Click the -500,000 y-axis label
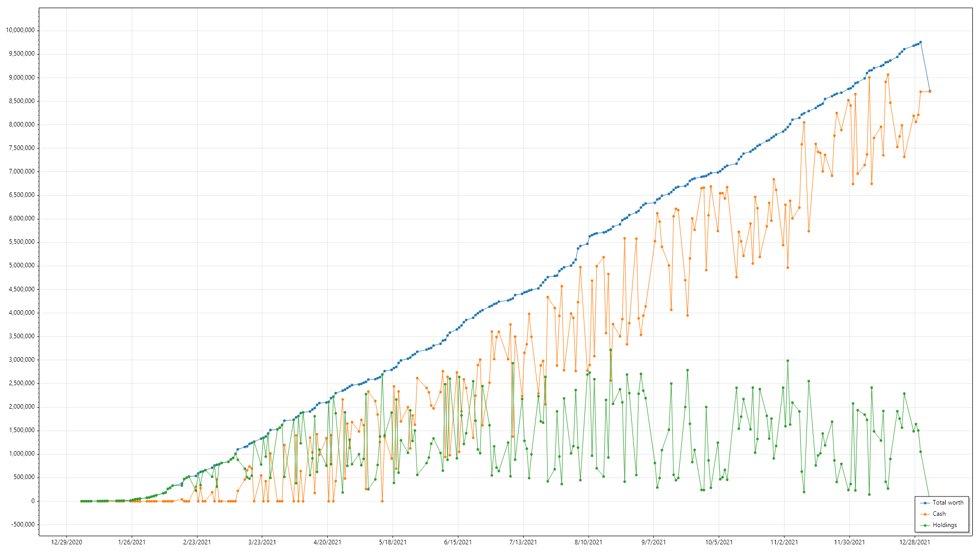Image resolution: width=980 pixels, height=551 pixels. (22, 524)
